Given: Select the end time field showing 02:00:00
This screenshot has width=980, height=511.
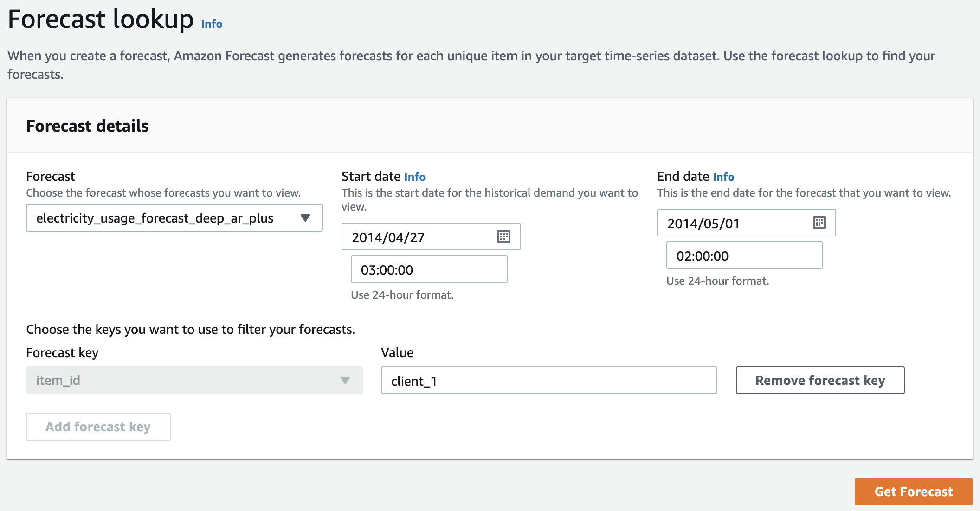Looking at the screenshot, I should click(x=744, y=255).
